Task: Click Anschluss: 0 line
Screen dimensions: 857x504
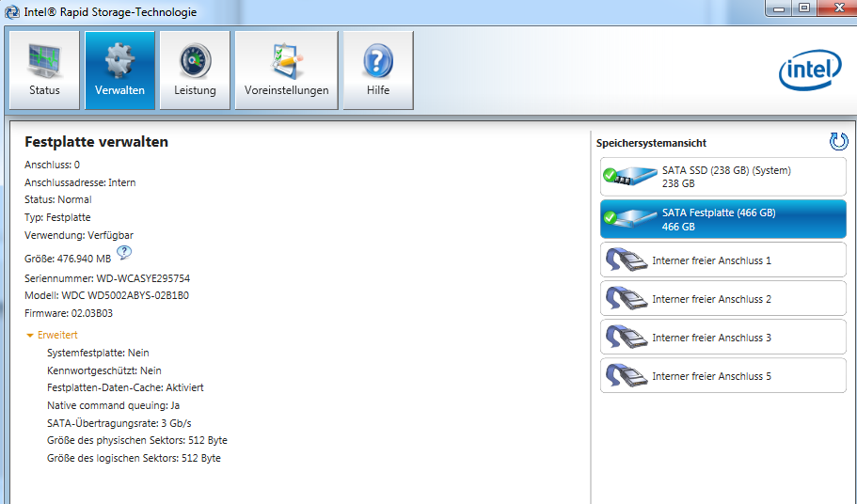Action: pyautogui.click(x=52, y=165)
